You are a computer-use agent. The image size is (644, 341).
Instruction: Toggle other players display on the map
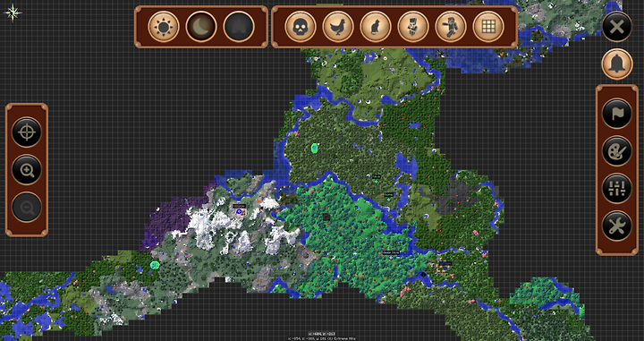451,27
